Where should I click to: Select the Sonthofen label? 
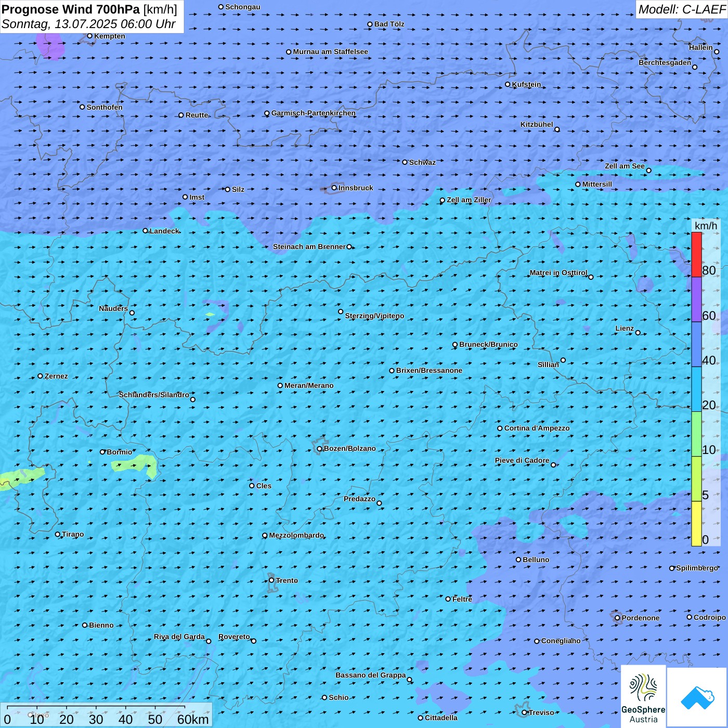coord(105,107)
